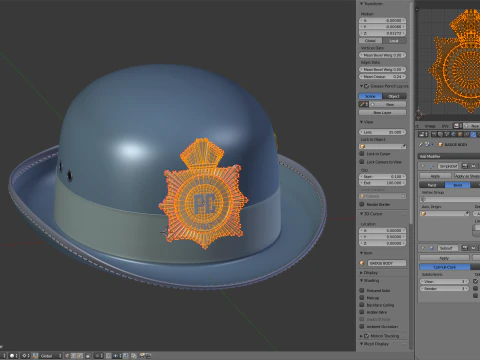
Task: Edit the Median Z value field
Action: [x=382, y=33]
